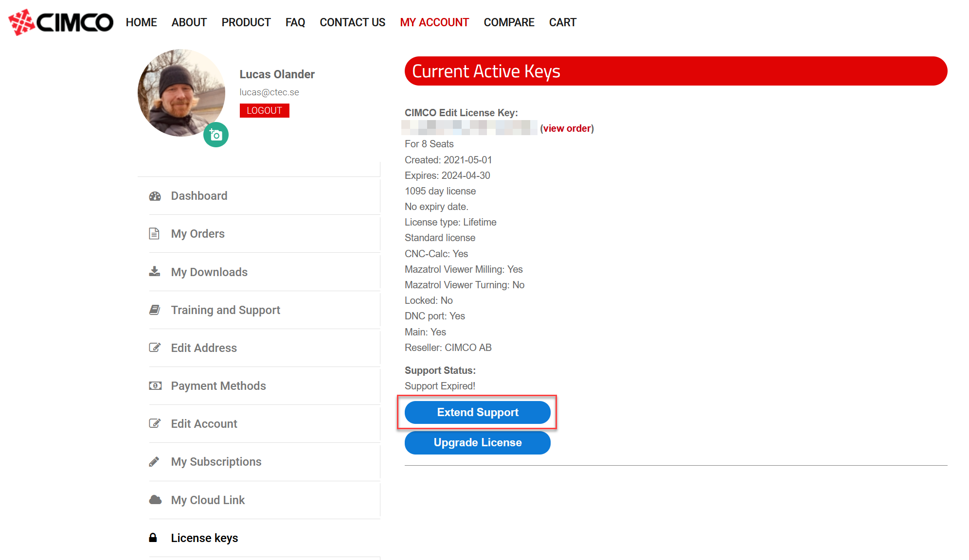Click the CIMCO logo
This screenshot has width=969, height=560.
[61, 22]
